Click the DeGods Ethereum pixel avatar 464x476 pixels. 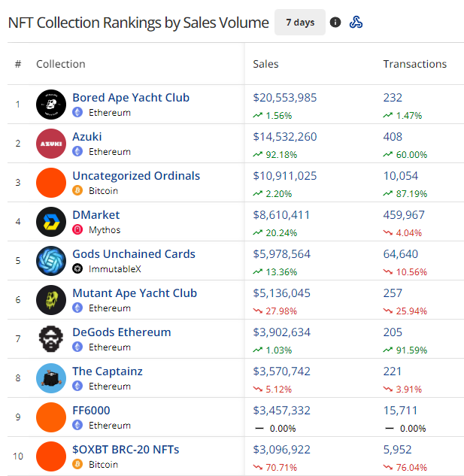51,339
